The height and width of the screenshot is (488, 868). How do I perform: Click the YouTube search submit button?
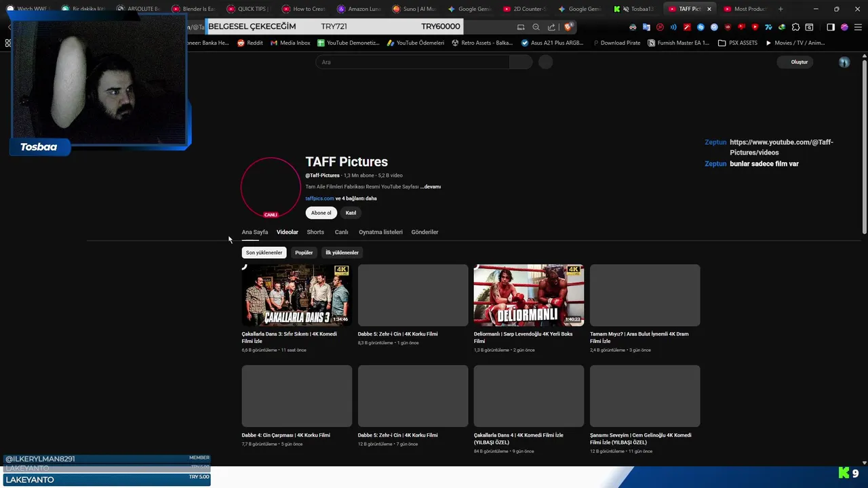pos(521,62)
